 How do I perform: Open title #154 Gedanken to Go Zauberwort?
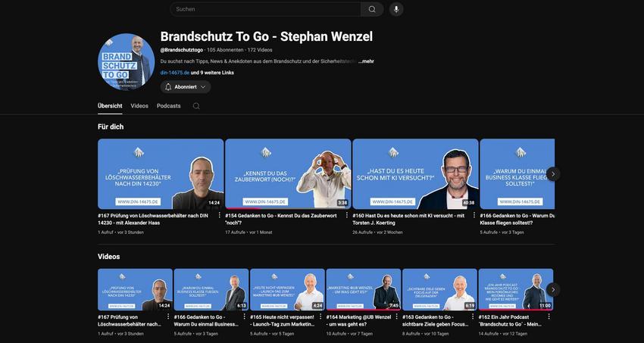281,219
